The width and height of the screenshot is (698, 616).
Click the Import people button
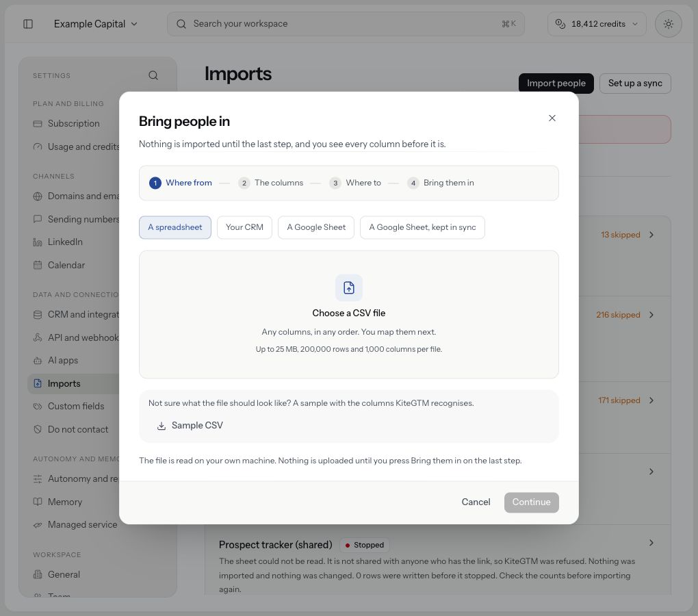pyautogui.click(x=556, y=84)
